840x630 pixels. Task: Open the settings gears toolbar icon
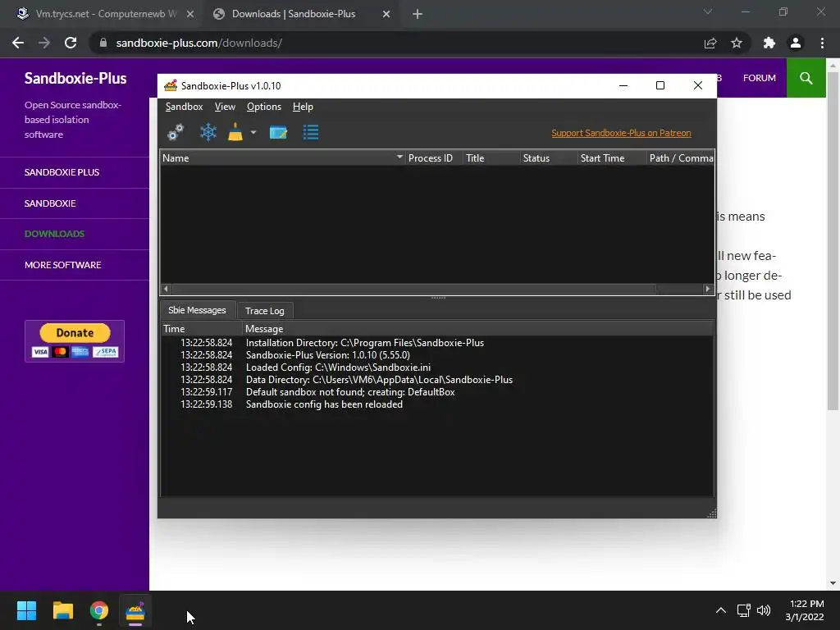(176, 132)
